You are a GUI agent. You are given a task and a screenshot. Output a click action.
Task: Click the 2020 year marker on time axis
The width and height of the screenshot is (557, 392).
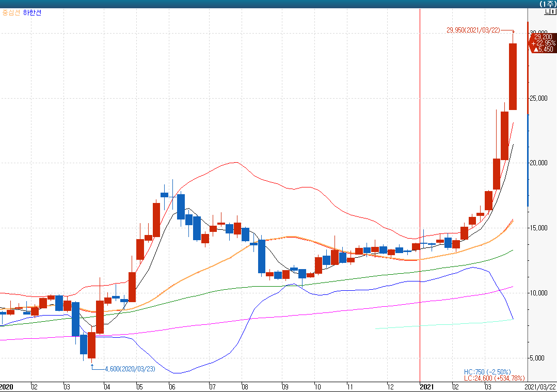coord(7,386)
